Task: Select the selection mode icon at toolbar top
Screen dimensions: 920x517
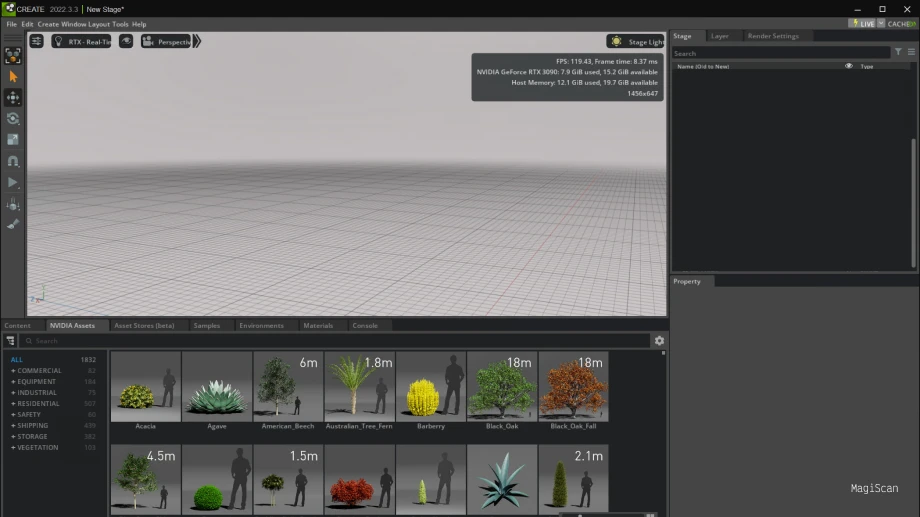Action: [13, 56]
